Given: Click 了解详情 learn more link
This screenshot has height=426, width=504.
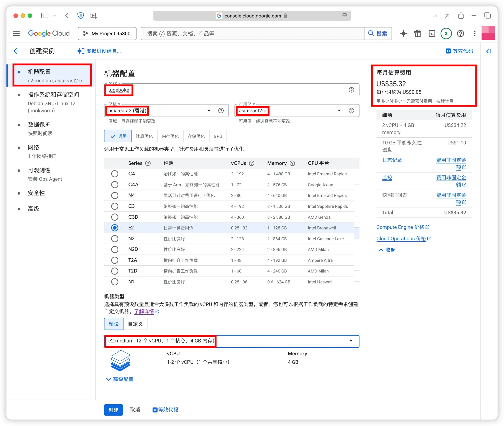Looking at the screenshot, I should 146,312.
